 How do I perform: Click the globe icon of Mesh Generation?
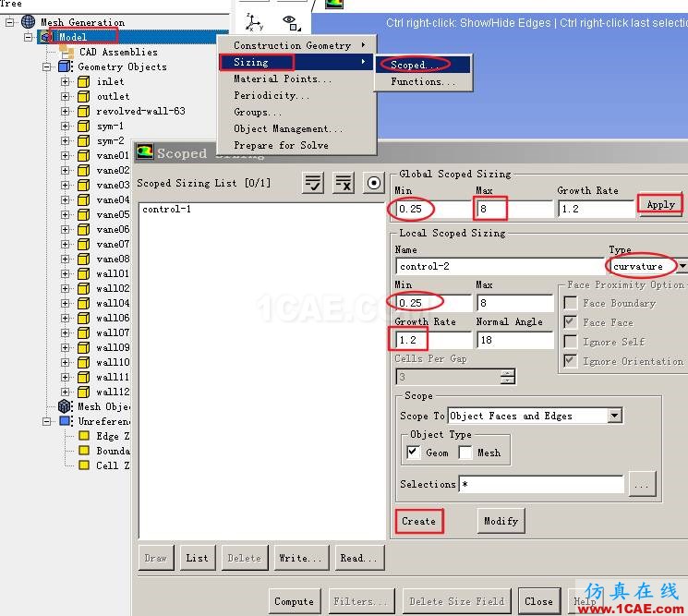point(29,21)
